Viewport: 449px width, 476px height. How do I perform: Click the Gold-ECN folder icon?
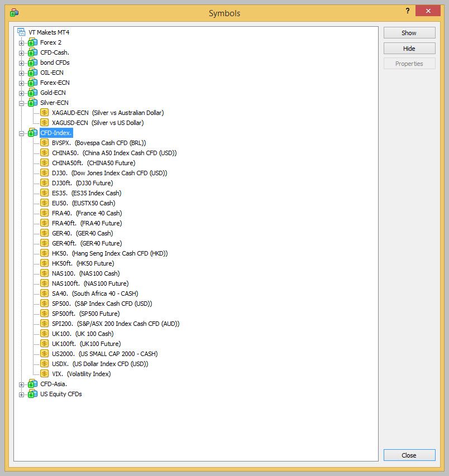click(x=32, y=93)
